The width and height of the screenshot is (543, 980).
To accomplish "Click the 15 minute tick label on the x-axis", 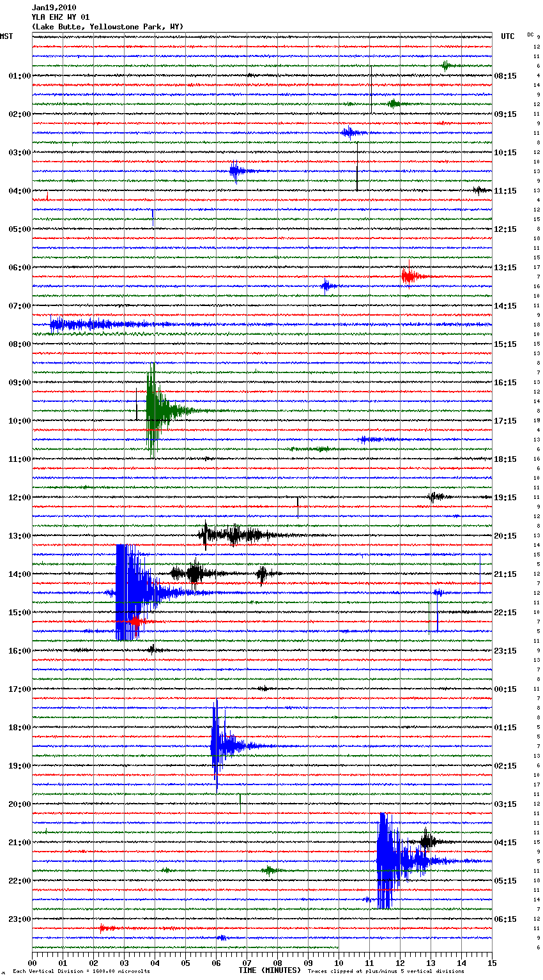I will click(491, 963).
